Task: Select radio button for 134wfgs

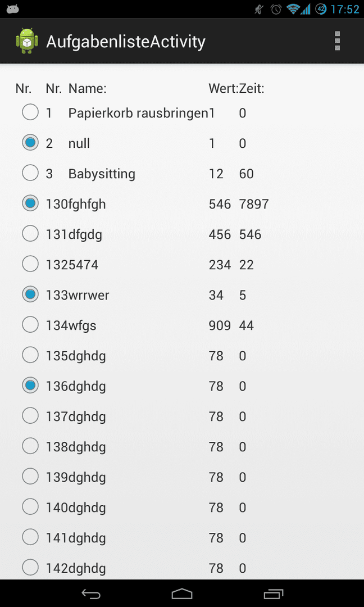Action: (30, 325)
